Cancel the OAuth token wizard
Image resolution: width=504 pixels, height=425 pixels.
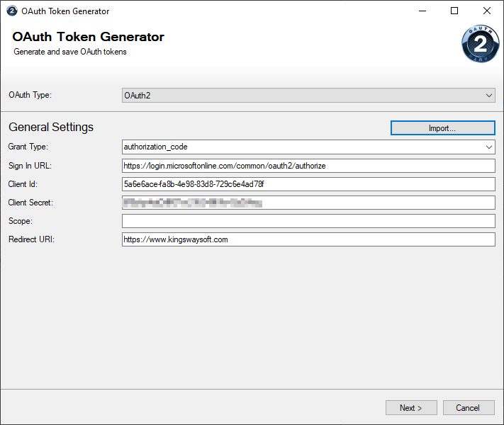click(469, 408)
